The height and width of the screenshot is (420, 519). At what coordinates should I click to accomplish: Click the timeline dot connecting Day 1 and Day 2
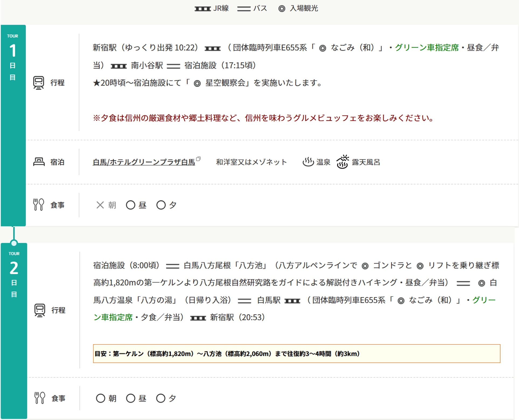[14, 243]
